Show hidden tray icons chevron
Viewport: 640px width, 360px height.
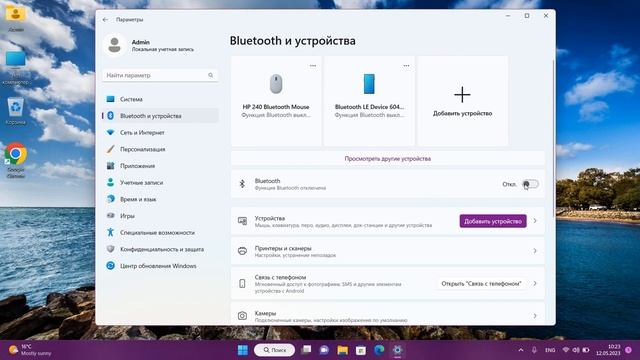coord(521,350)
